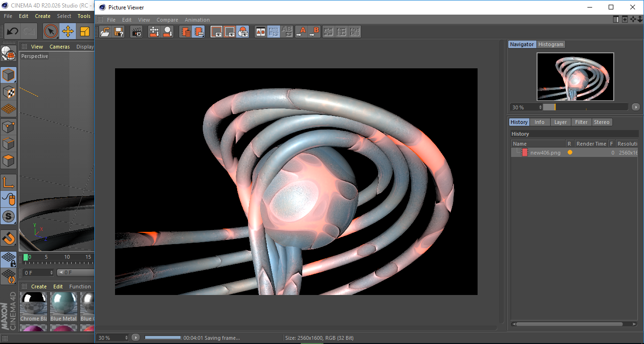644x344 pixels.
Task: Click Set as B icon
Action: (314, 32)
